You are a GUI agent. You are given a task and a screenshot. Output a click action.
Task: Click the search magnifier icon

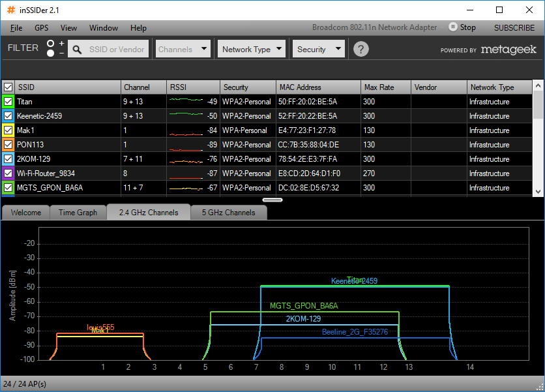click(x=77, y=50)
